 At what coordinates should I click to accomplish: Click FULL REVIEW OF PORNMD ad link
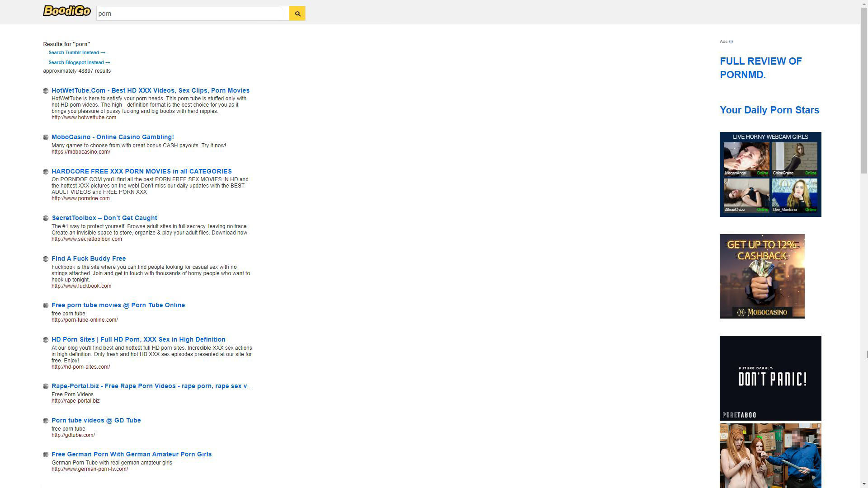coord(761,68)
